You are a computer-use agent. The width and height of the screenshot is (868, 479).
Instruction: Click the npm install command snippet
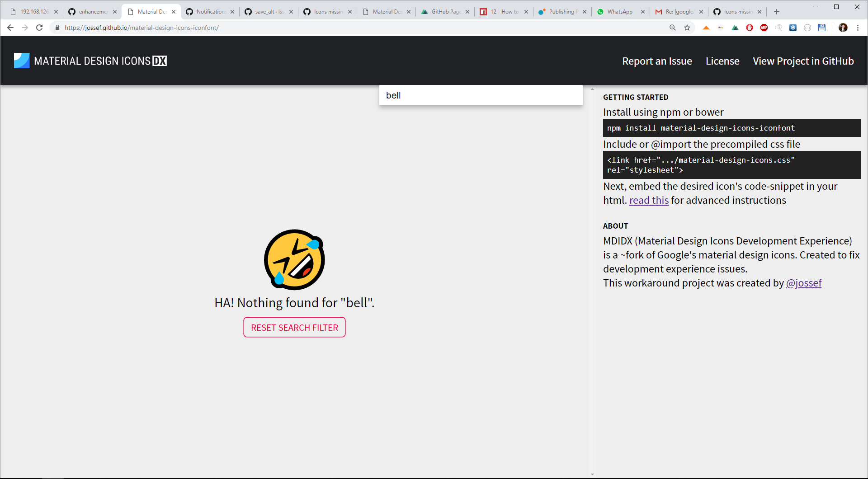(x=731, y=128)
